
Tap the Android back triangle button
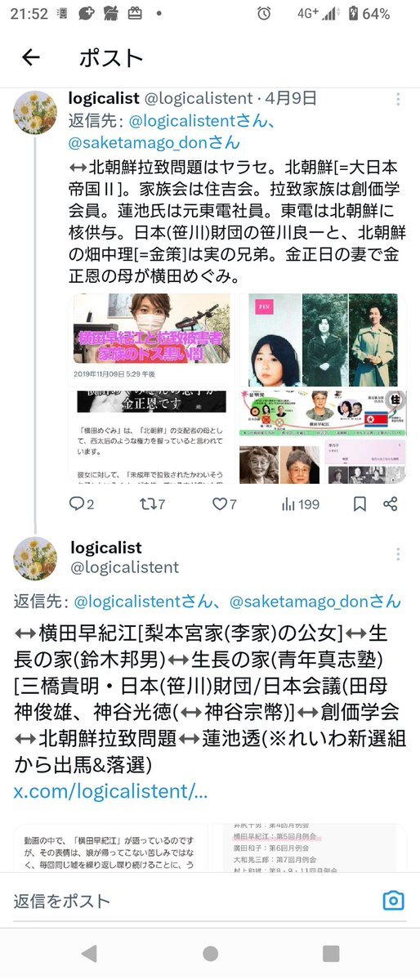coord(89,953)
